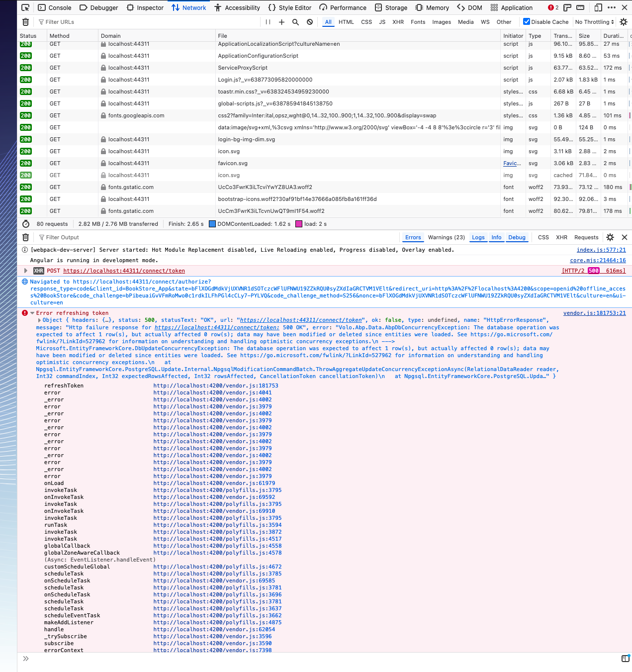
Task: Open source link core.mjs:21464:16
Action: click(x=598, y=260)
